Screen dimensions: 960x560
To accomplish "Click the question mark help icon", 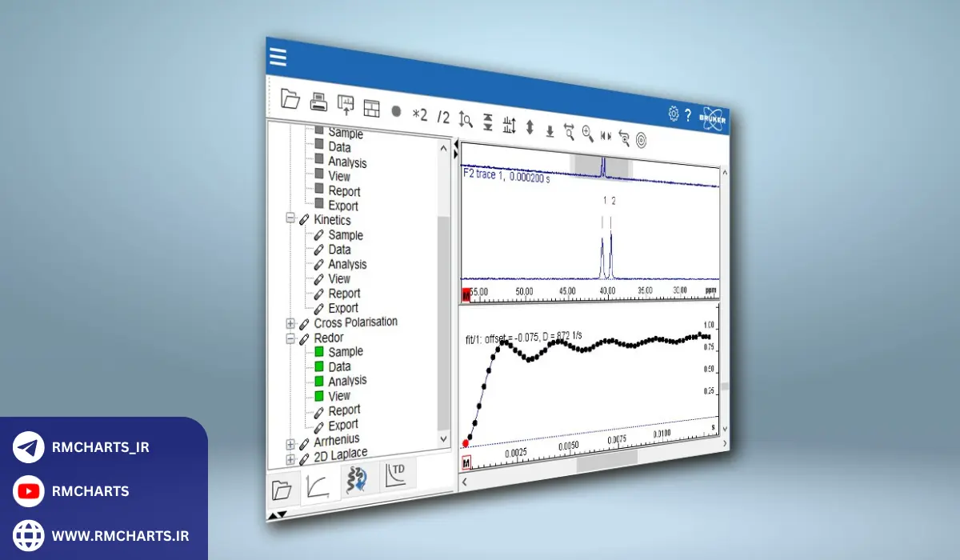I will point(688,115).
